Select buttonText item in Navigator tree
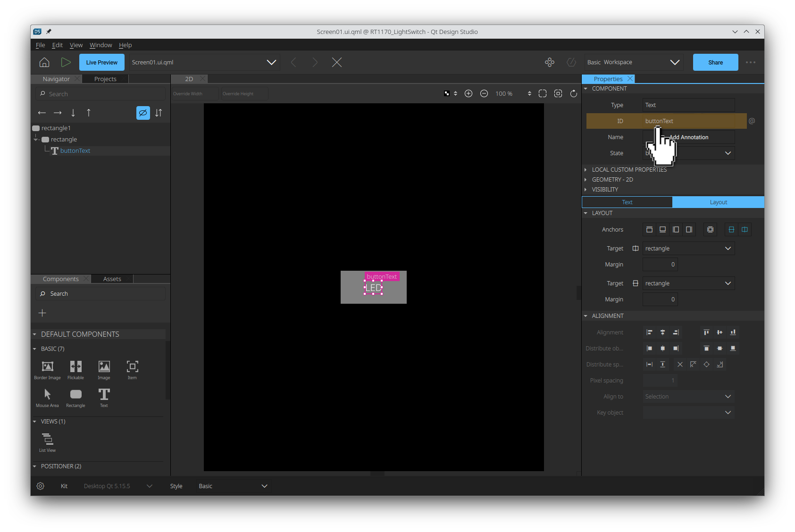 pyautogui.click(x=75, y=151)
